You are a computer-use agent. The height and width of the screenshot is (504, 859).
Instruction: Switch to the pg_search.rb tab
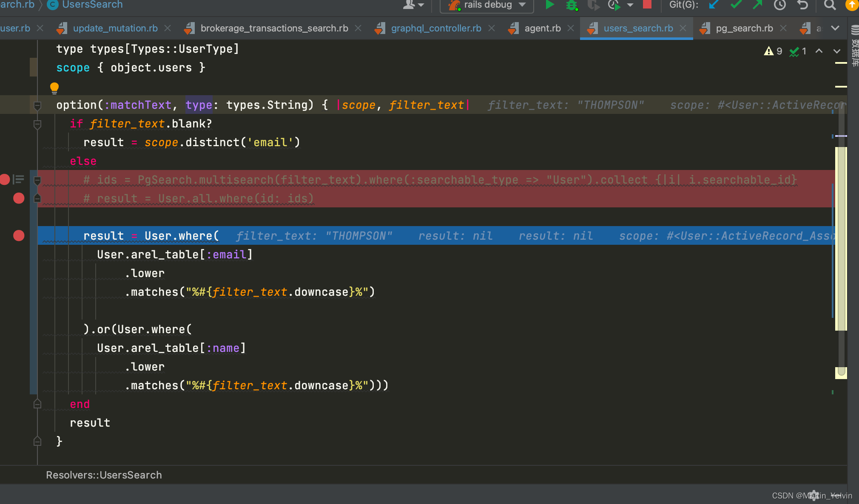click(x=744, y=28)
